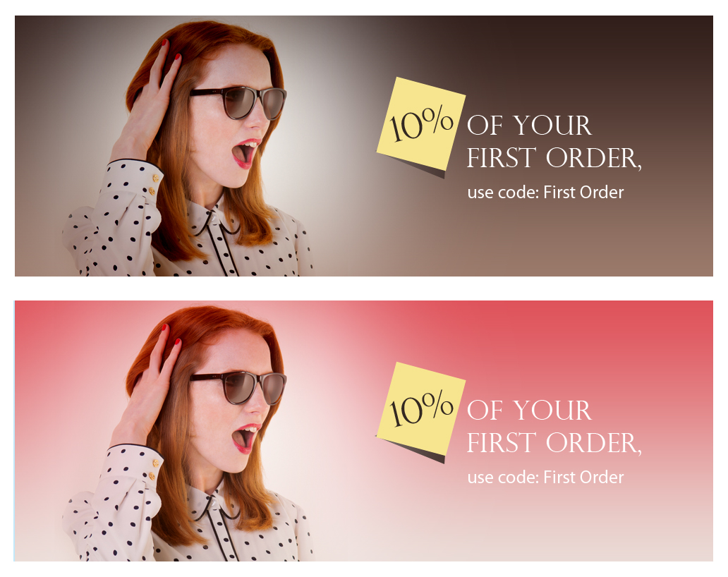Click the gold cuff buttons in bottom banner
Viewport: 728px width, 577px height.
[x=154, y=469]
